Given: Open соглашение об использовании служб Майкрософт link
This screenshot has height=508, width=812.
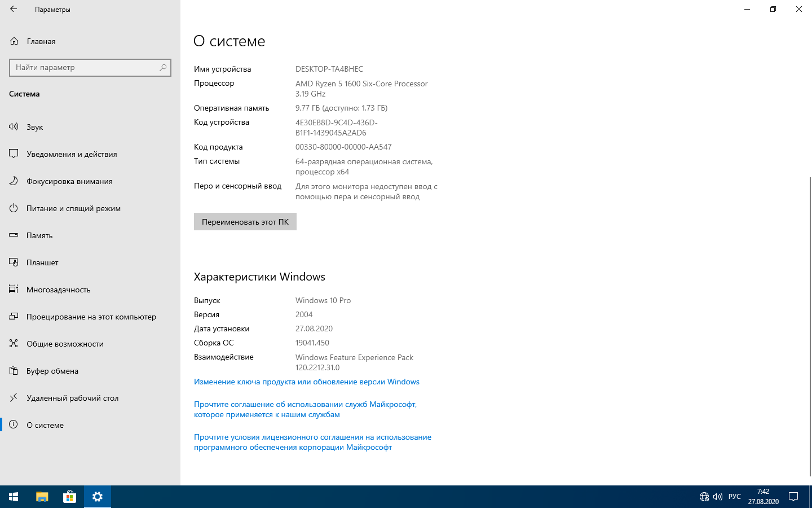Looking at the screenshot, I should (305, 409).
